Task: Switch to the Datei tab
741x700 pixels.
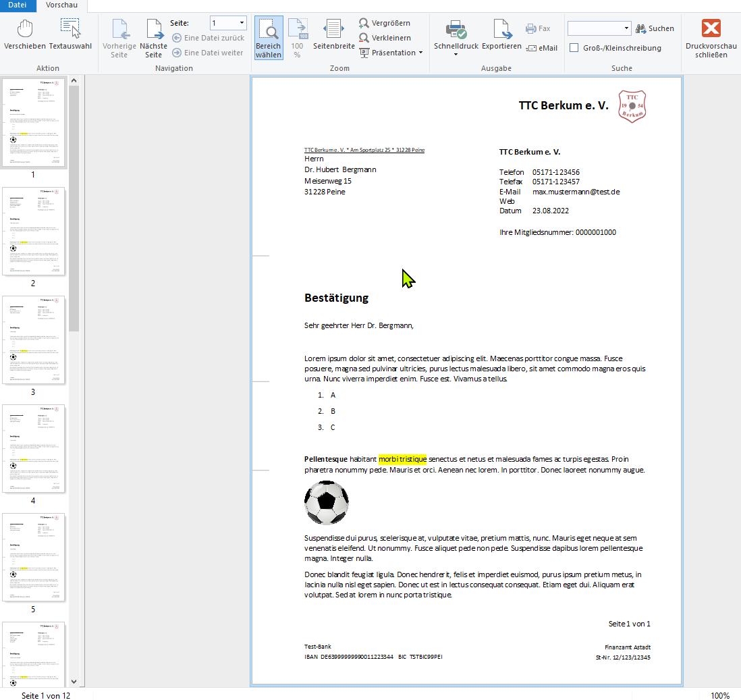Action: coord(18,5)
